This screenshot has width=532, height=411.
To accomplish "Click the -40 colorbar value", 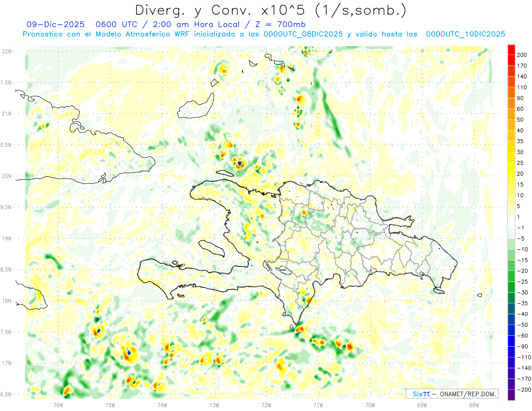I will [522, 314].
